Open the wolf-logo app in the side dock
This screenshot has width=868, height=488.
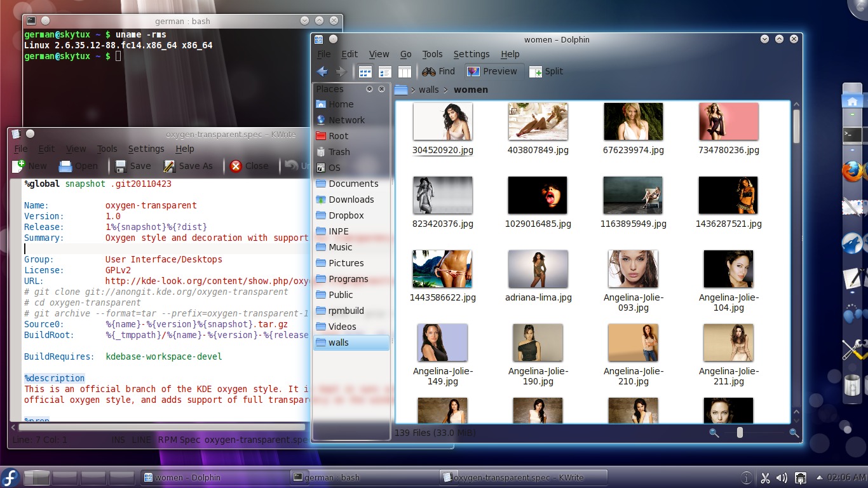coord(853,243)
